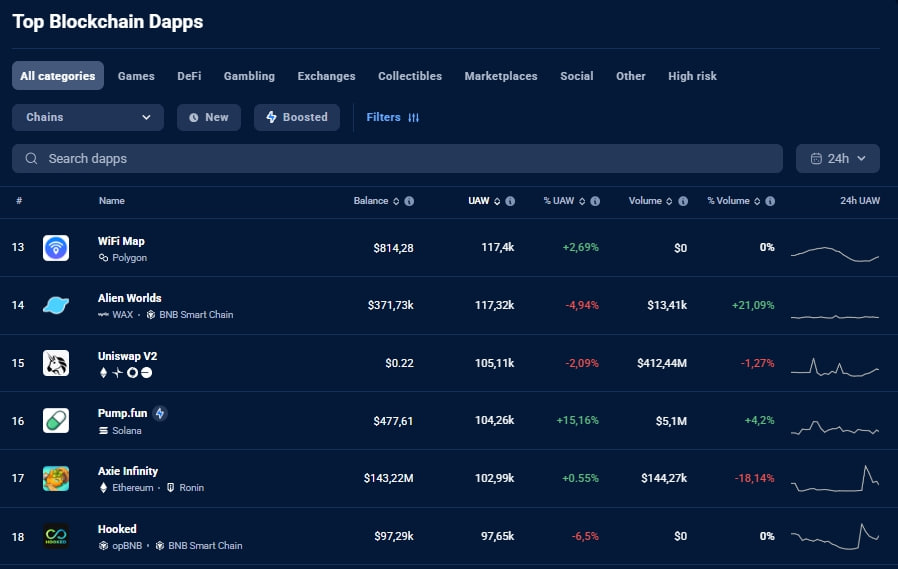
Task: Open the Uniswap V2 unicorn icon
Action: [x=56, y=363]
